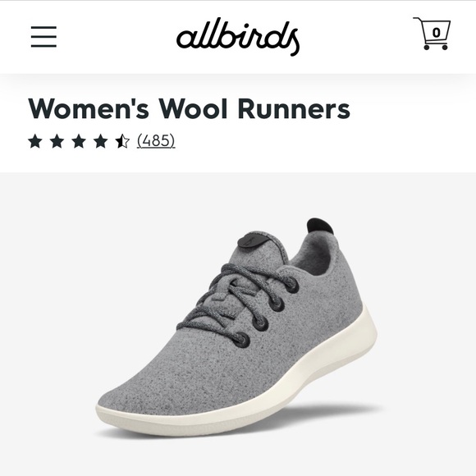Click the cart item count badge showing 0
Image resolution: width=476 pixels, height=476 pixels.
[x=437, y=32]
